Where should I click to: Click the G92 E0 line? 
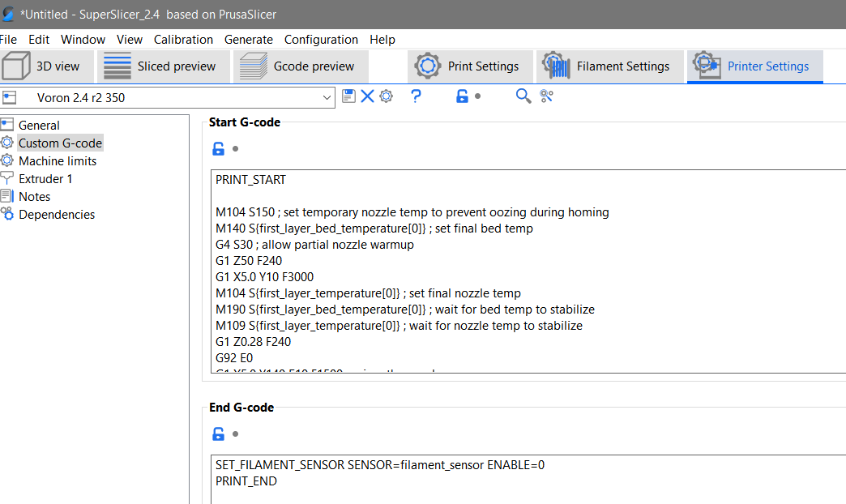pyautogui.click(x=234, y=358)
